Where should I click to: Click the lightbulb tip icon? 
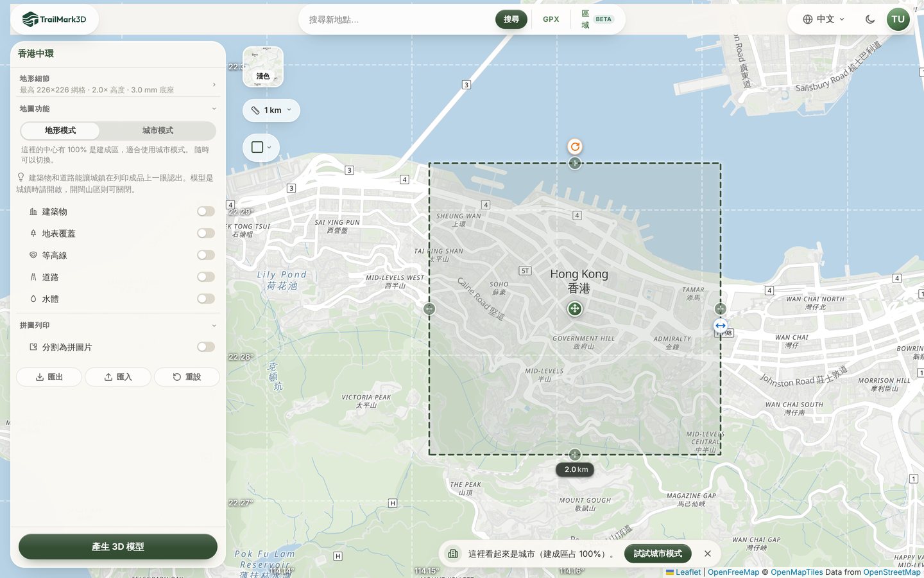click(x=21, y=177)
